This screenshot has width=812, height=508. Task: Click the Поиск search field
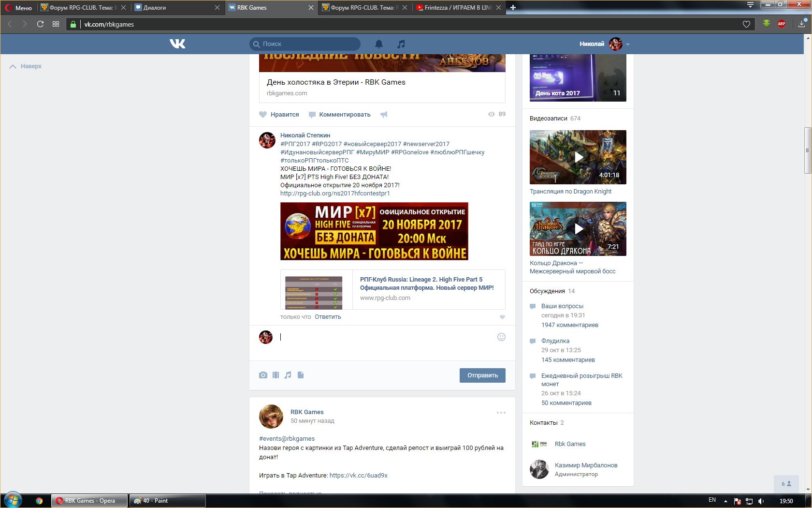(305, 44)
